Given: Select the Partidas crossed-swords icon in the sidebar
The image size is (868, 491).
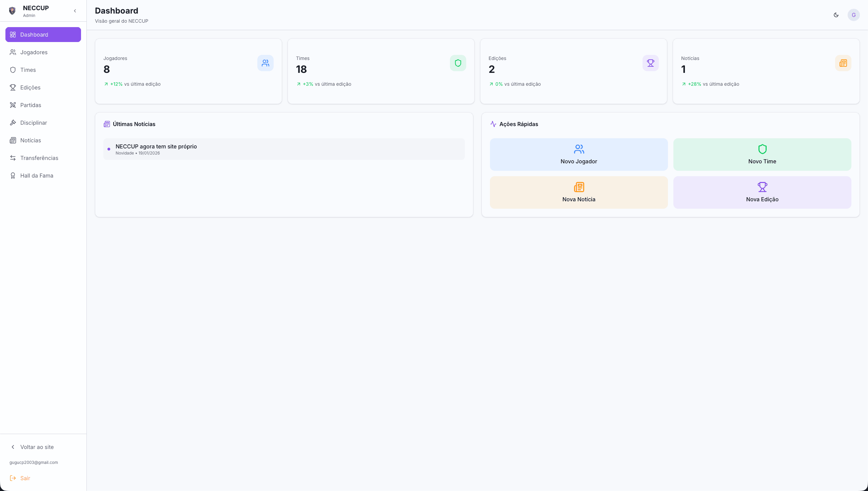Looking at the screenshot, I should point(13,105).
